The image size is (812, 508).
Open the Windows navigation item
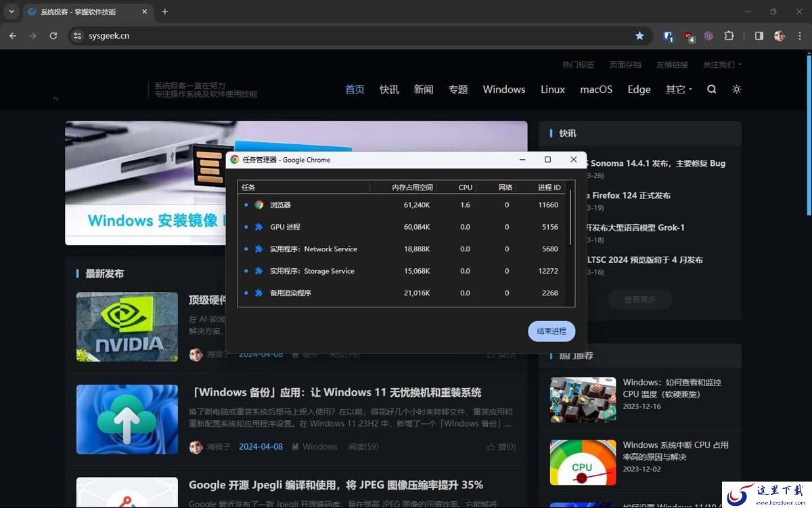[504, 89]
